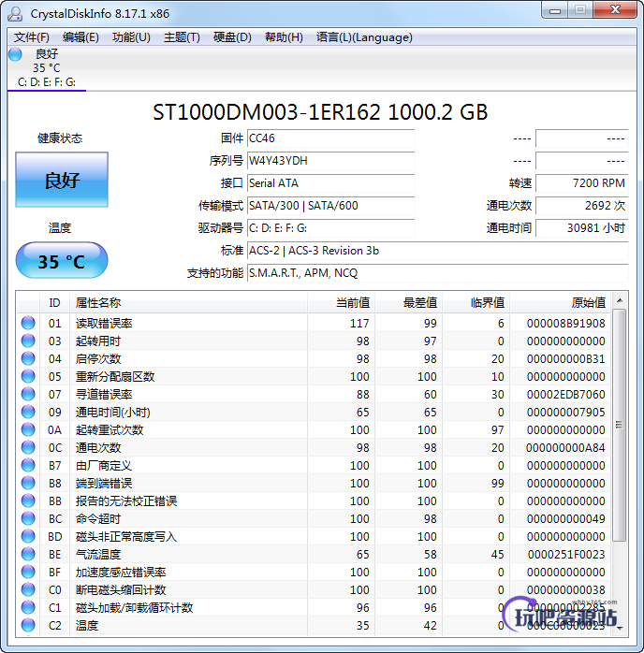
Task: Click the SMART list scrollbar thumb
Action: 620,425
